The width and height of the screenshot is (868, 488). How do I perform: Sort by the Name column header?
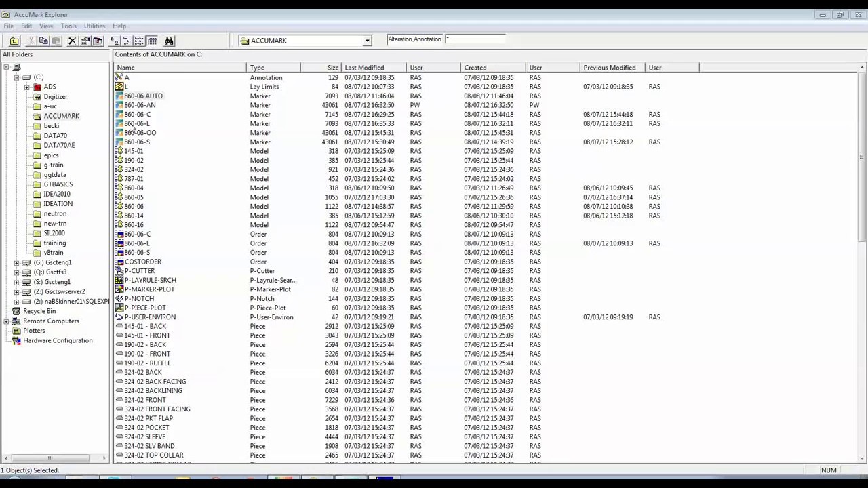pyautogui.click(x=180, y=68)
